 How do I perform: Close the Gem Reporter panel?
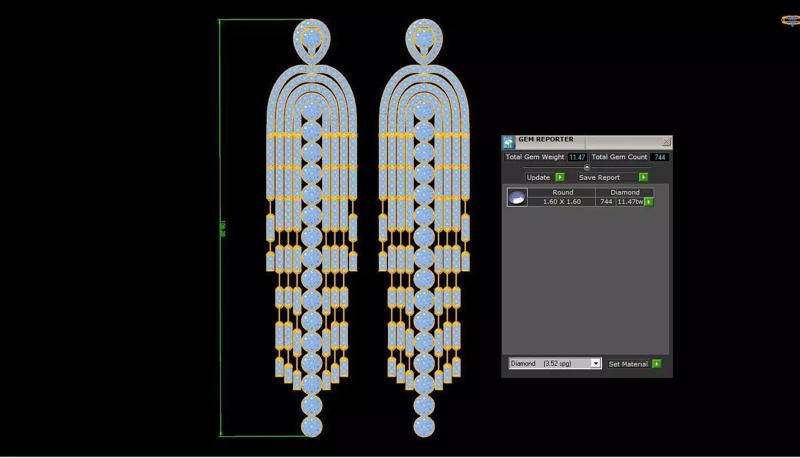(666, 142)
